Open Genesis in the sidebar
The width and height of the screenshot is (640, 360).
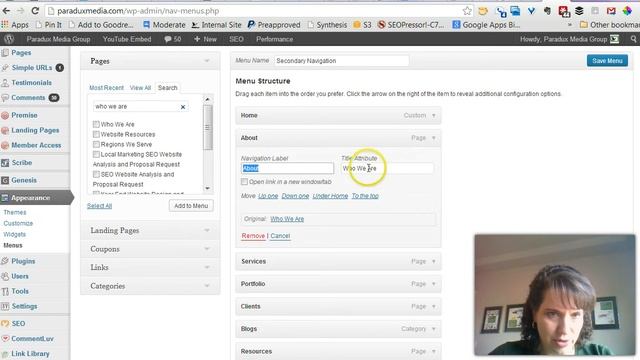[x=24, y=180]
